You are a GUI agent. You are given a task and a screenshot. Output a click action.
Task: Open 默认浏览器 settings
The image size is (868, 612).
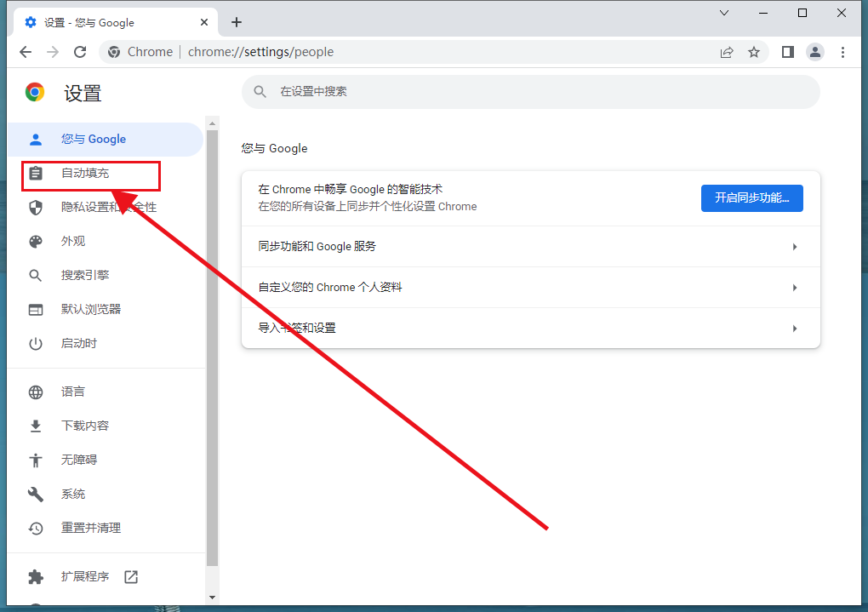click(106, 310)
